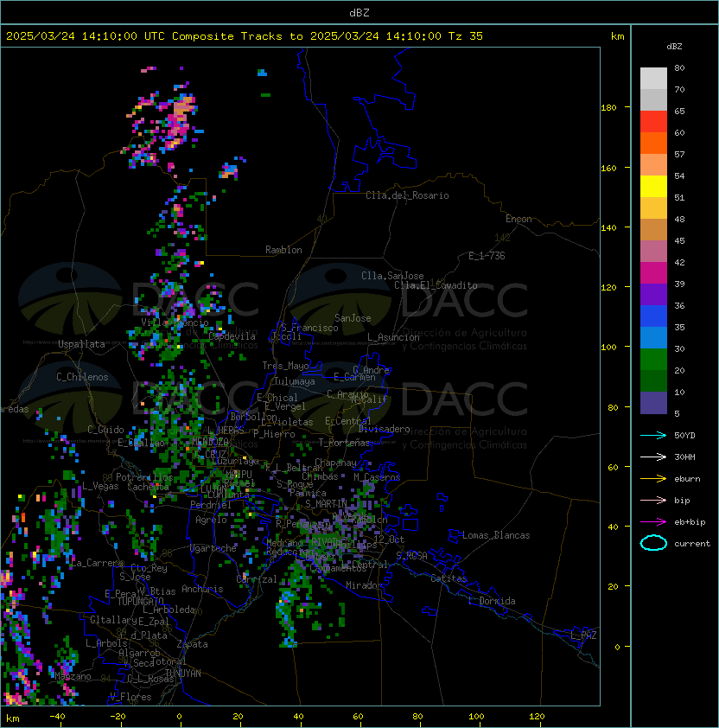Viewport: 719px width, 728px height.
Task: Select the light gray 70-80 dBZ swatch
Action: (x=653, y=79)
